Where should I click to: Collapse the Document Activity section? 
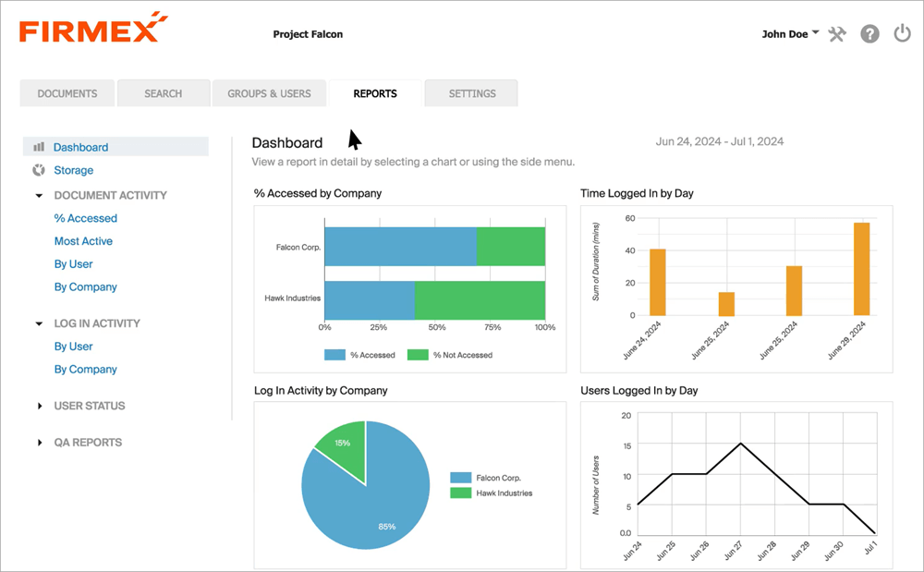tap(39, 196)
